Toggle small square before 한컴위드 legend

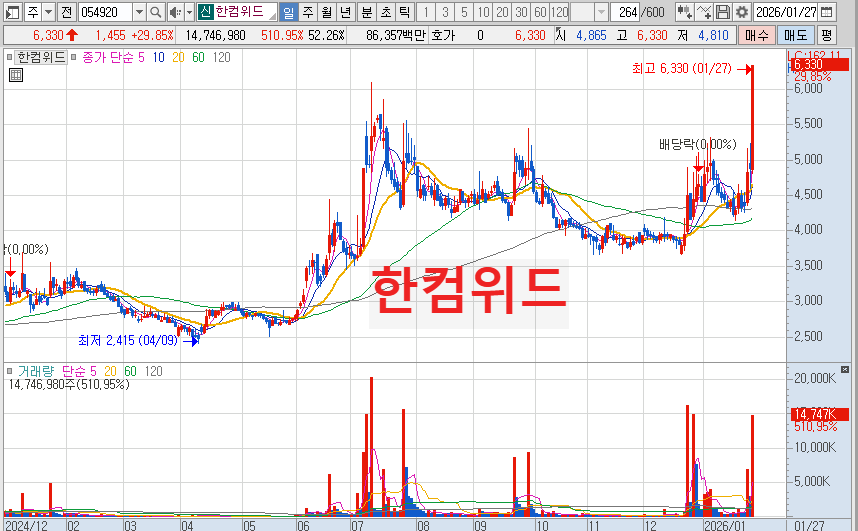9,57
